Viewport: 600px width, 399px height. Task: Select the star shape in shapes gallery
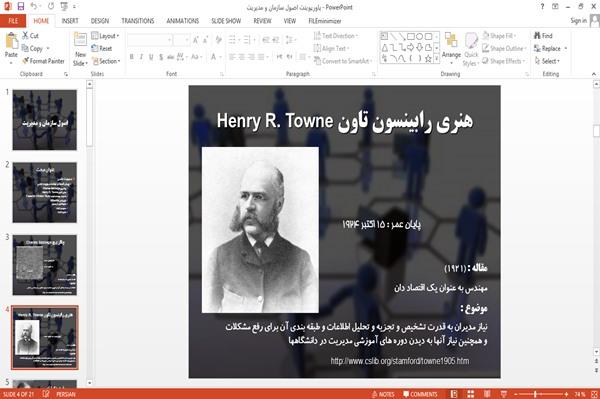(428, 59)
